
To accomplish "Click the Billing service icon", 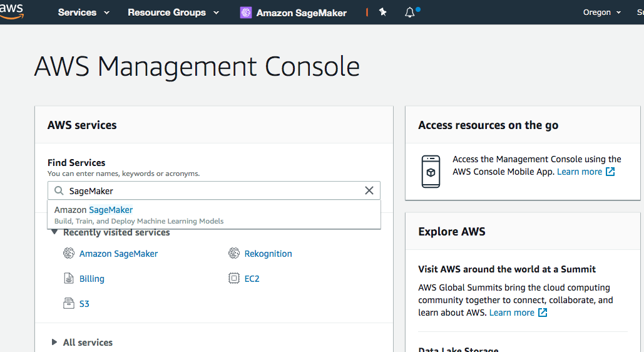I will [69, 279].
